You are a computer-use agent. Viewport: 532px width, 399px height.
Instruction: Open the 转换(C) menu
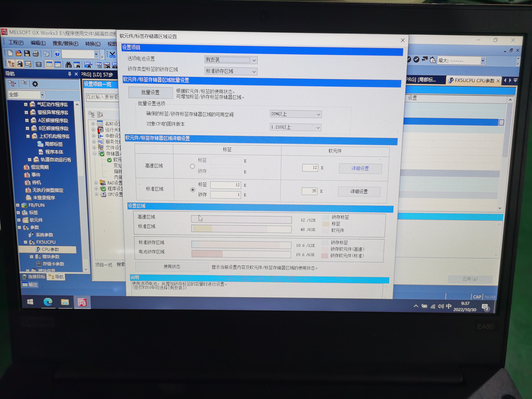click(x=93, y=44)
